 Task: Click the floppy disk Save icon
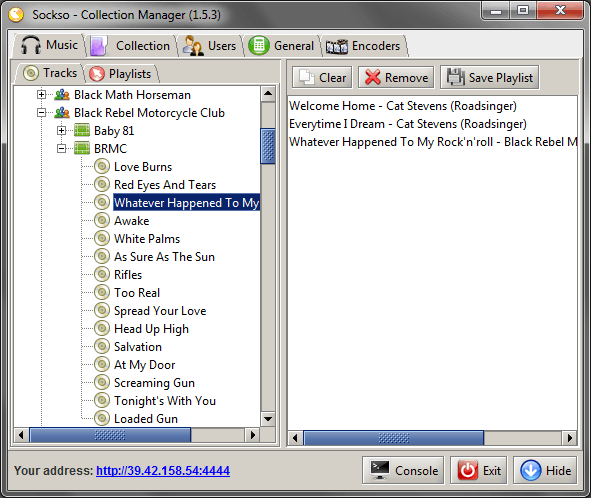[x=456, y=77]
